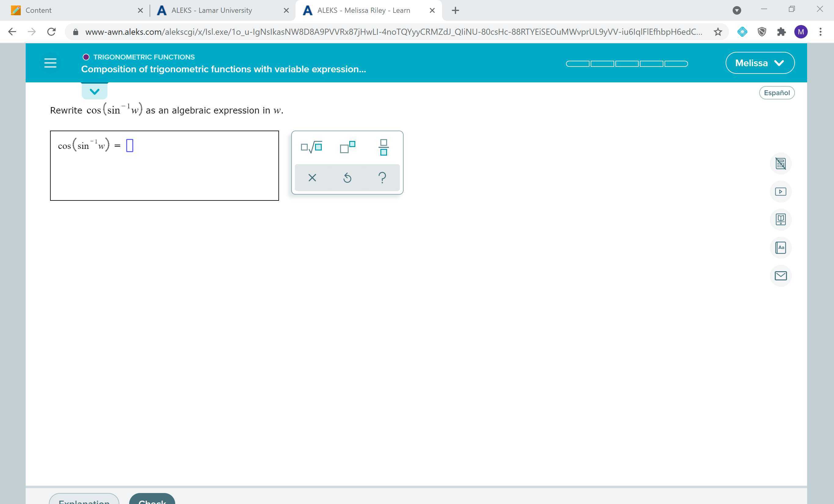Open the Melissa account dropdown
Image resolution: width=834 pixels, height=504 pixels.
pyautogui.click(x=760, y=63)
